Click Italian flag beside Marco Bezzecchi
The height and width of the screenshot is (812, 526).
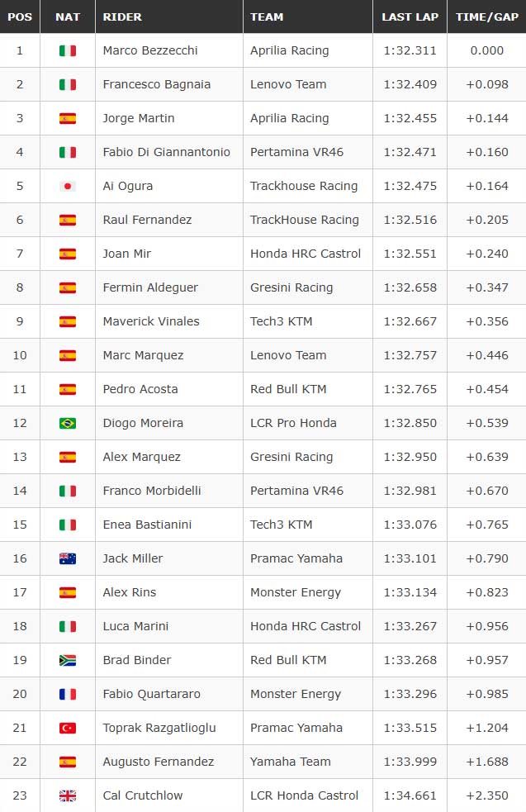pos(68,50)
